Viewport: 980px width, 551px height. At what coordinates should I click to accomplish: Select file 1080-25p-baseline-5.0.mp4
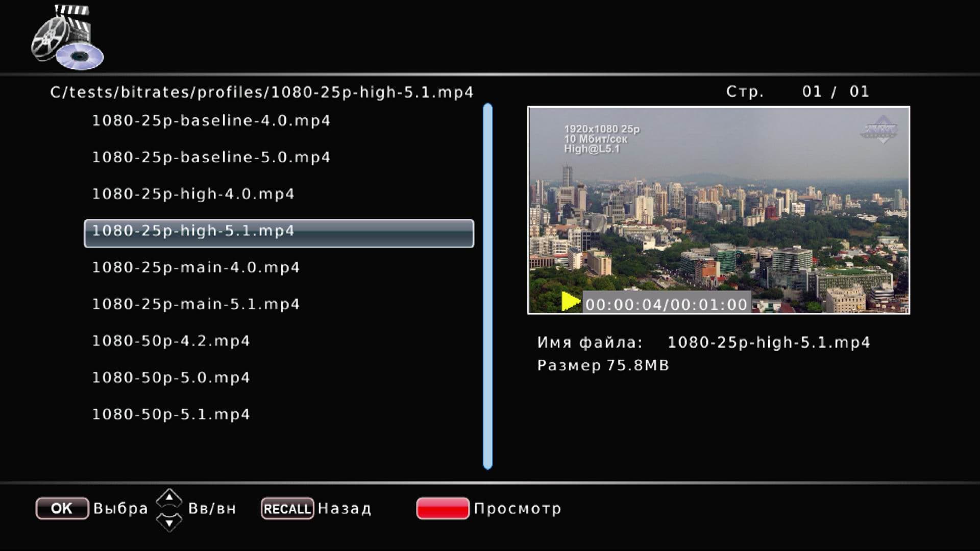point(211,158)
